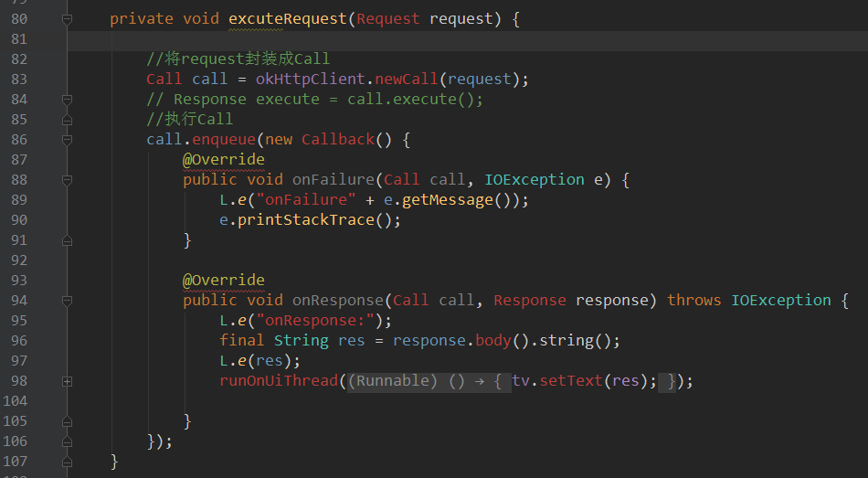This screenshot has width=868, height=478.
Task: Click the fold end marker on line 105
Action: click(67, 421)
